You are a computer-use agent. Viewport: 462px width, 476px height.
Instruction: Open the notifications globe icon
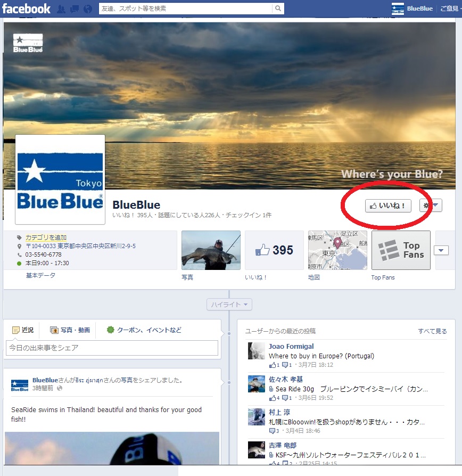[x=88, y=9]
